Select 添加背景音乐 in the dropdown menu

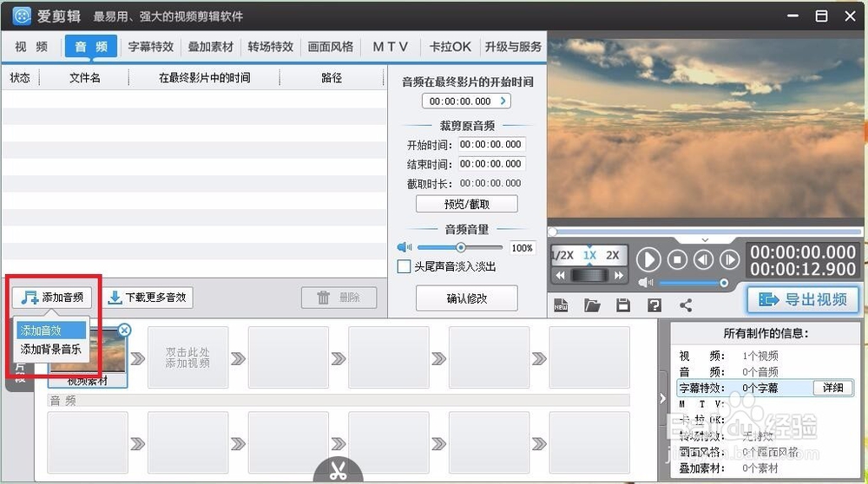[50, 349]
